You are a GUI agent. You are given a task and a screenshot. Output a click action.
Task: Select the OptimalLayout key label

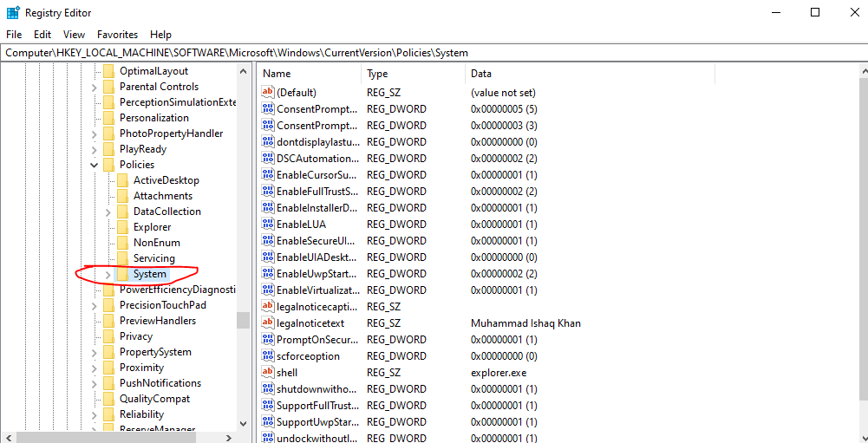tap(153, 71)
